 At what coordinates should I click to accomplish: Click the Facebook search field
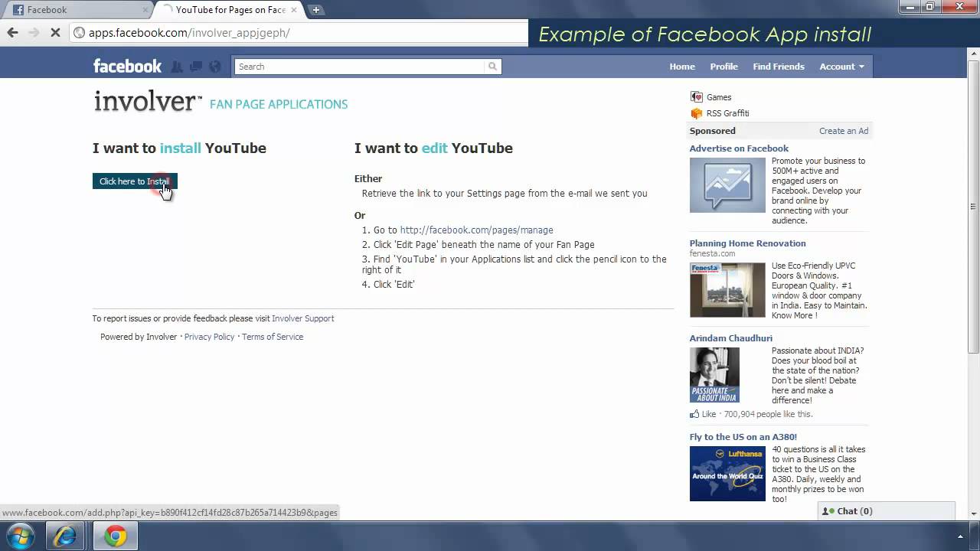360,67
